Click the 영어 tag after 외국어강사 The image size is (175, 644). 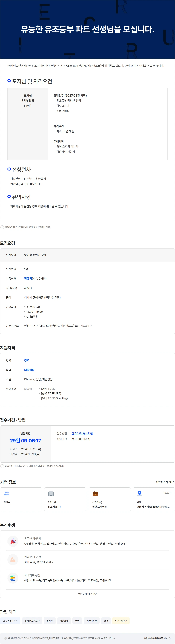point(106,621)
